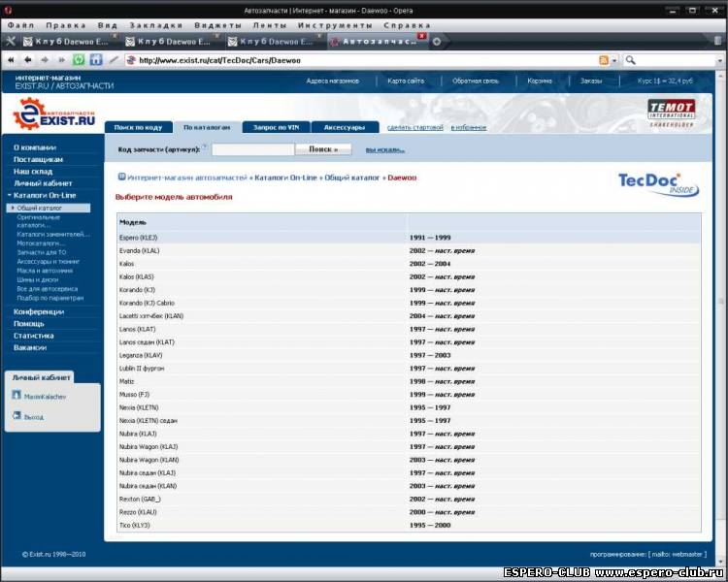Open the Инструменты menu
This screenshot has width=728, height=582.
[x=335, y=25]
